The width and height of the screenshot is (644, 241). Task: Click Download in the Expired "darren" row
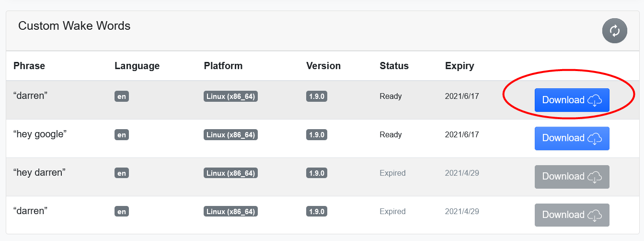[572, 215]
